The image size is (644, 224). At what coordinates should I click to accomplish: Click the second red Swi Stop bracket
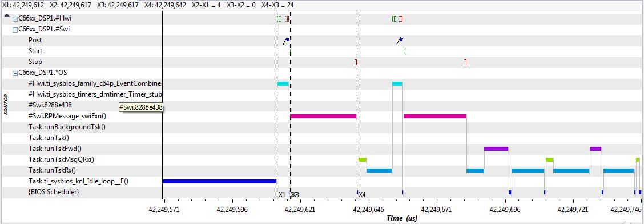[x=465, y=62]
